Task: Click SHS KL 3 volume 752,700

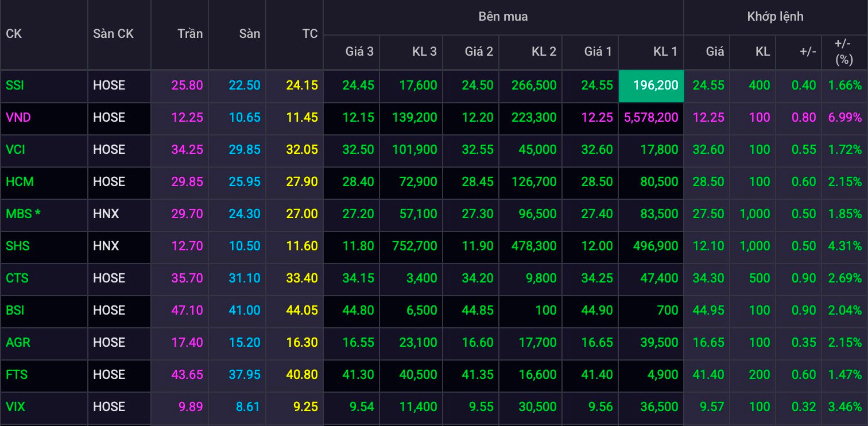Action: click(x=415, y=246)
